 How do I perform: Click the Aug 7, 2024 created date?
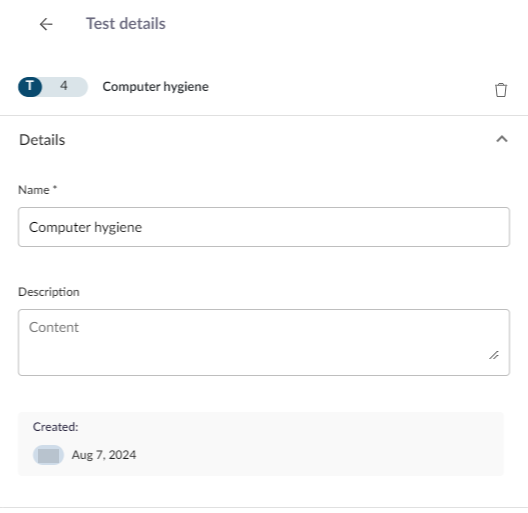[x=104, y=455]
